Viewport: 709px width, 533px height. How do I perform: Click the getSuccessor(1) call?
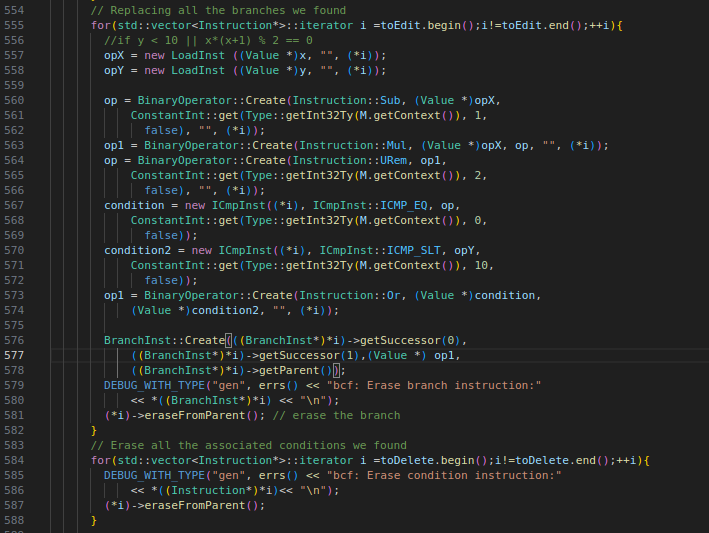click(x=295, y=355)
